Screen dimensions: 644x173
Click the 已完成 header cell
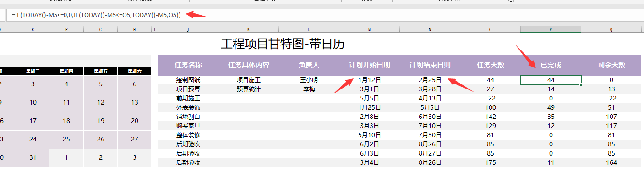(x=551, y=65)
